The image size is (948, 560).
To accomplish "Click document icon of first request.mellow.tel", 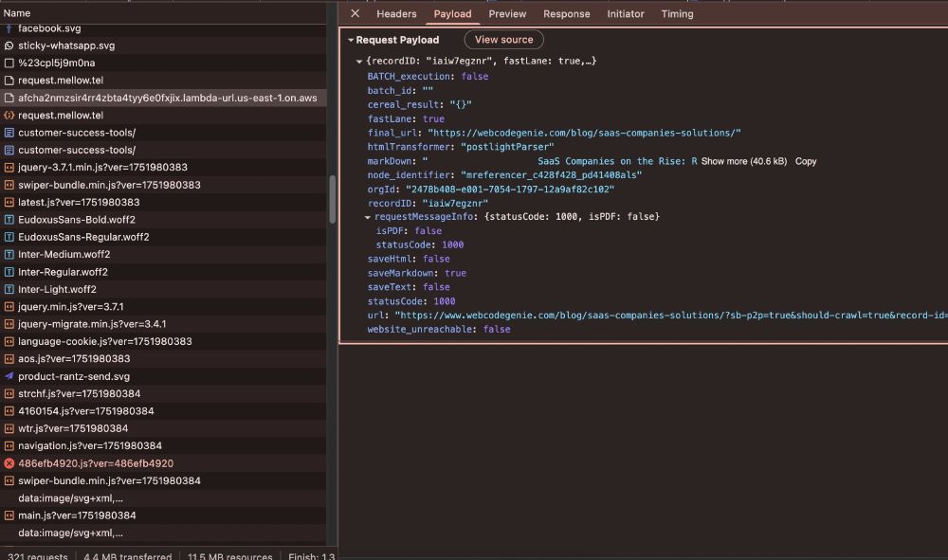I will pos(9,81).
